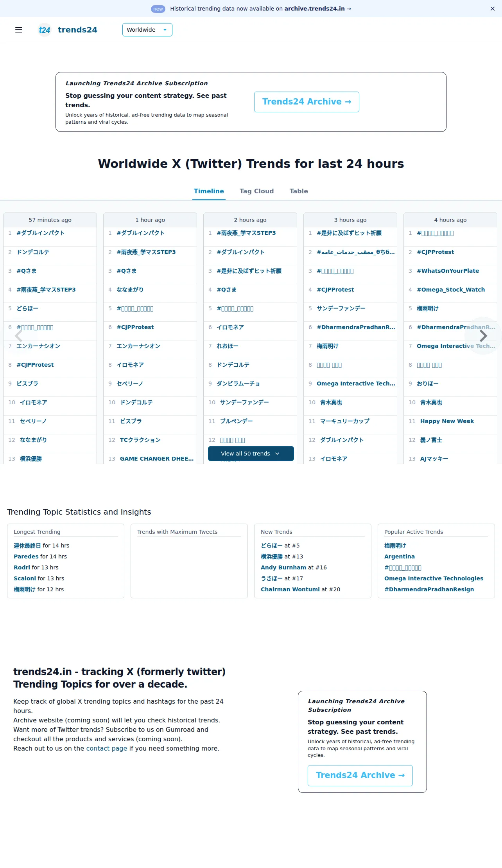Screen dimensions: 502x868
Task: Go to previous timeline columns arrow
Action: click(x=18, y=336)
